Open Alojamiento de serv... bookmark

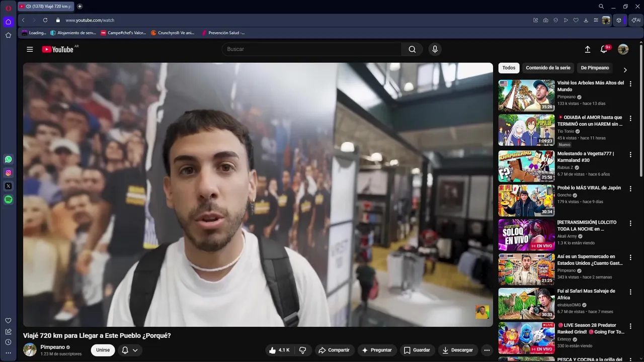[x=73, y=33]
